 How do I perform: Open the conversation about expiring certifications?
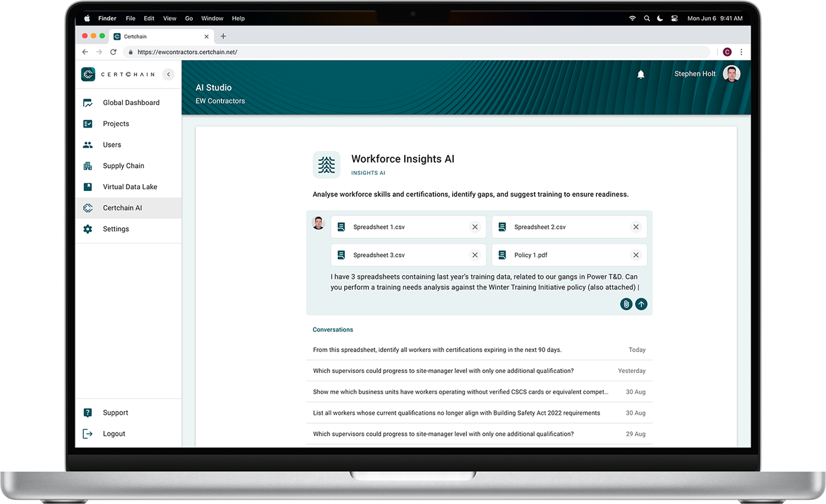[437, 350]
